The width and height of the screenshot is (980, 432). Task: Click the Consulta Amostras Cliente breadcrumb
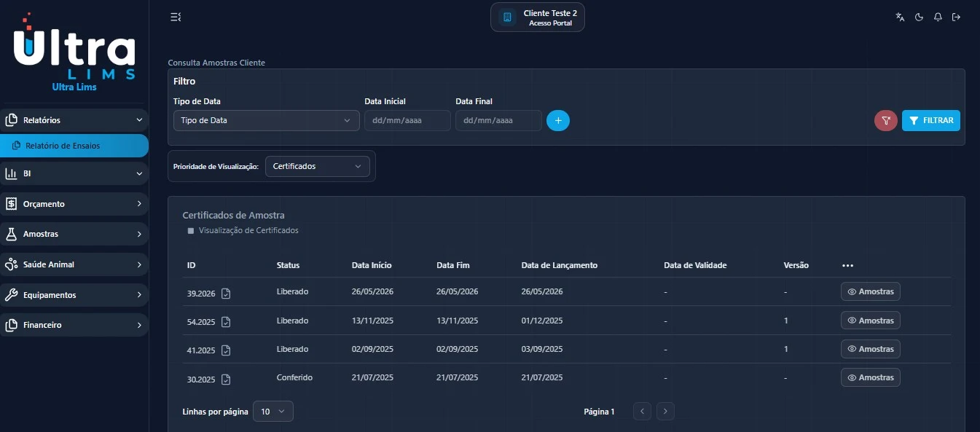point(216,63)
